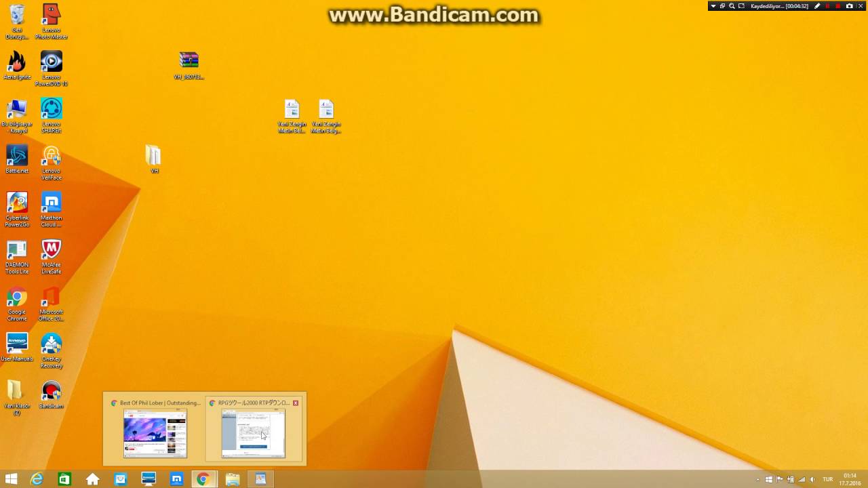The height and width of the screenshot is (488, 868).
Task: Select the Lenovo Photo Master icon
Action: [x=52, y=21]
